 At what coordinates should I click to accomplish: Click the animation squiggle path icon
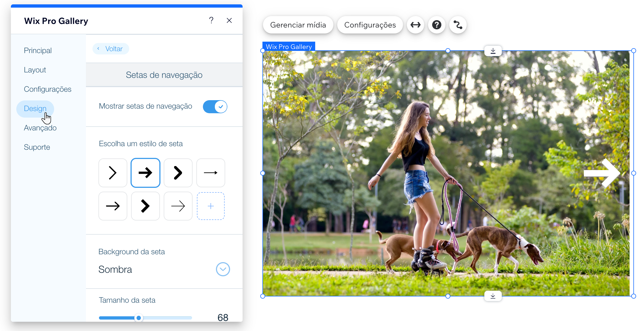tap(458, 25)
